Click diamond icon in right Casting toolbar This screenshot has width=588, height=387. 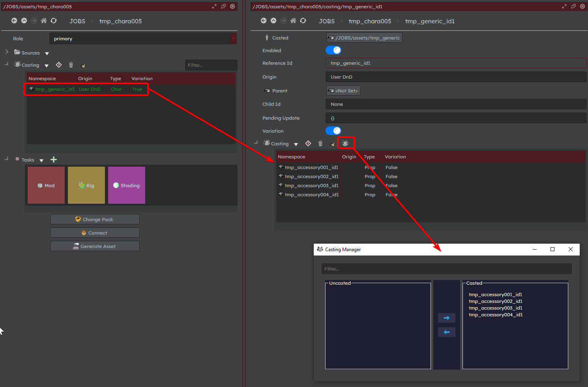(x=308, y=143)
